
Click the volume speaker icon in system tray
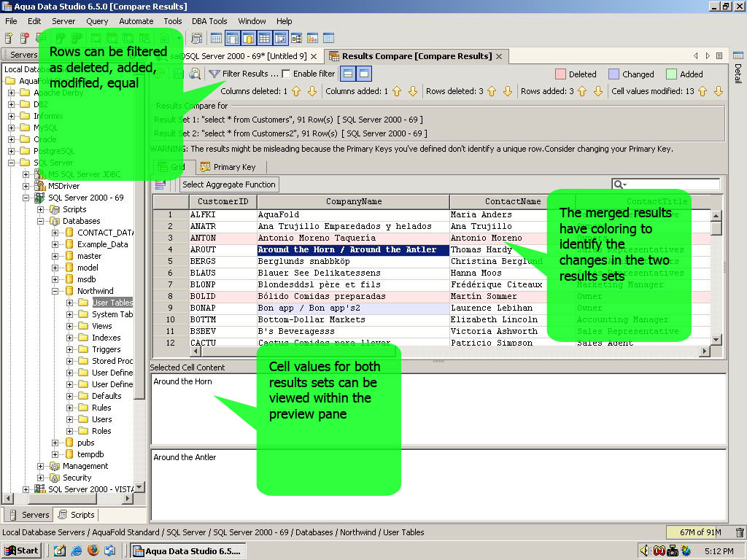point(644,551)
